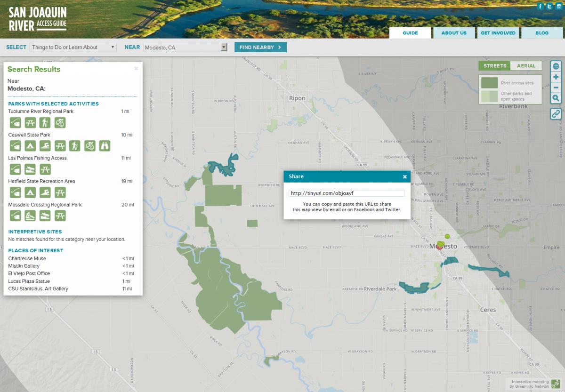
Task: Click hiking icon under Tuolumne River Regional Park
Action: tap(45, 123)
